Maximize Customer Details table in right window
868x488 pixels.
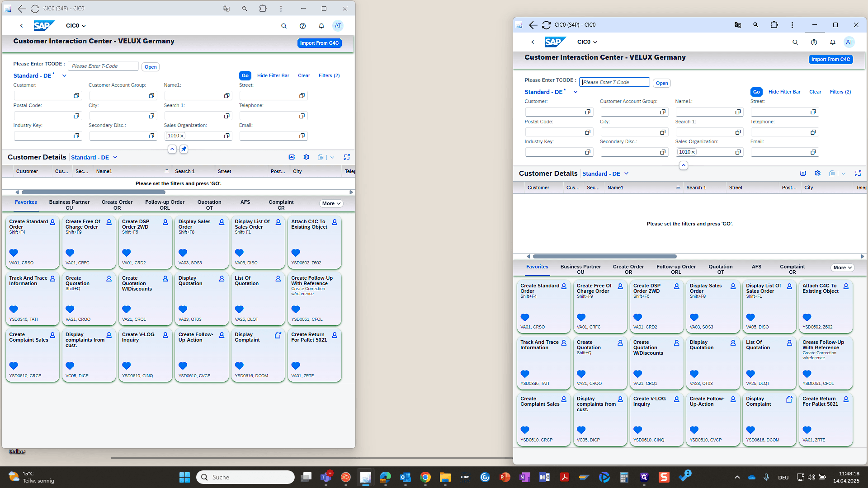click(858, 174)
